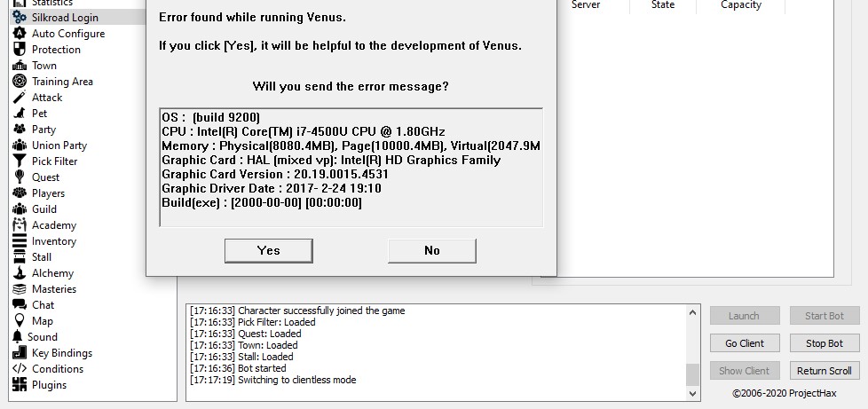The width and height of the screenshot is (868, 409).
Task: Click the Return Scroll button
Action: pos(824,371)
